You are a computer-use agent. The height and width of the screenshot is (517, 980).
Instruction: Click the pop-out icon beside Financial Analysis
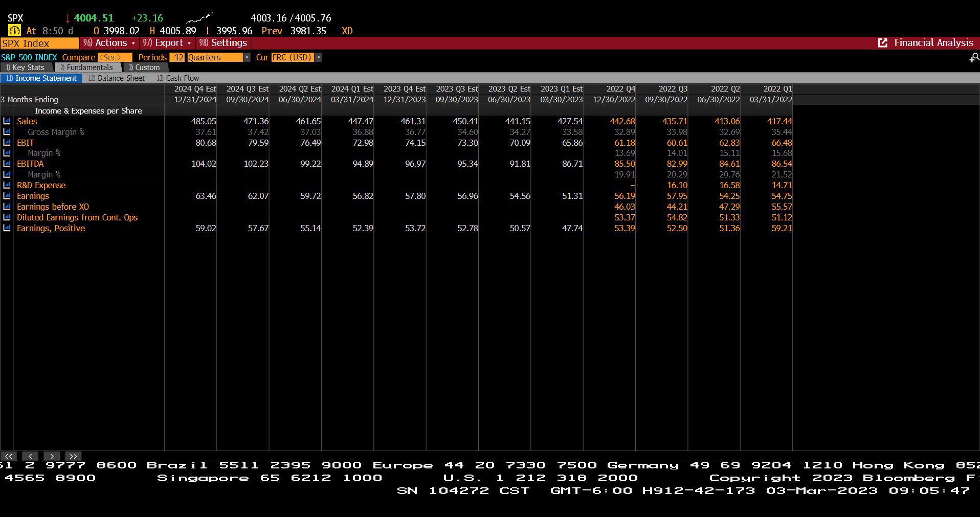pos(883,43)
